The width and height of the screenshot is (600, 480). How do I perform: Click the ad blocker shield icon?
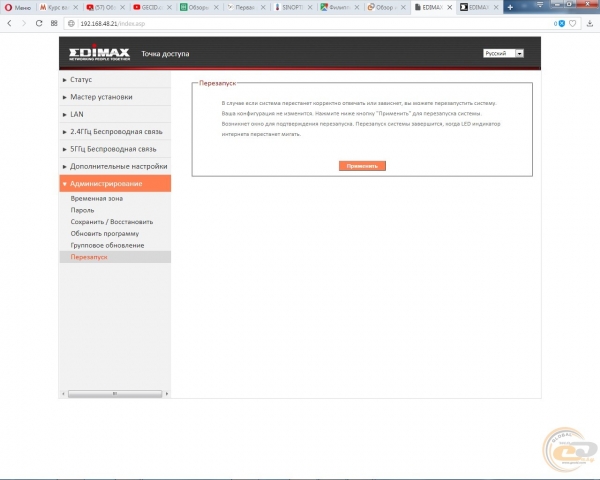point(562,23)
